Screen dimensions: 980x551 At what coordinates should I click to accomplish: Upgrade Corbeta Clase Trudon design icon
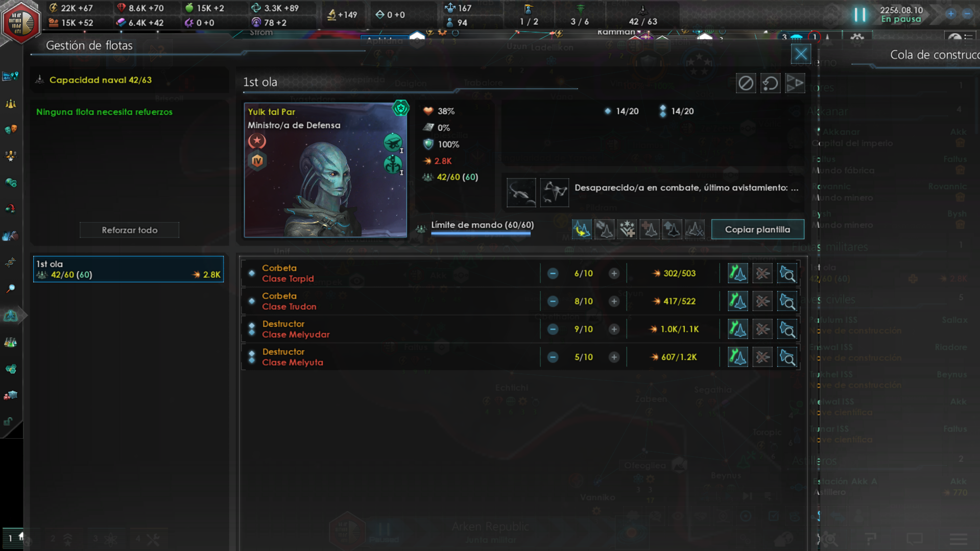(x=737, y=301)
